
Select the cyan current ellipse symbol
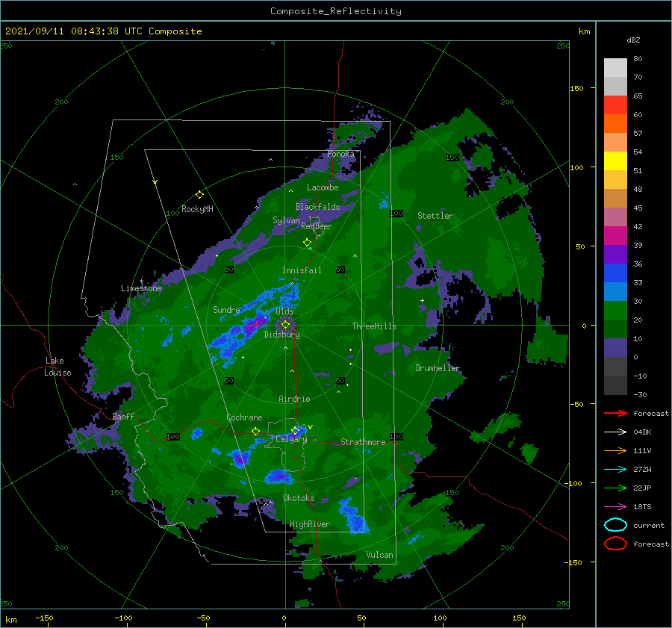[615, 525]
